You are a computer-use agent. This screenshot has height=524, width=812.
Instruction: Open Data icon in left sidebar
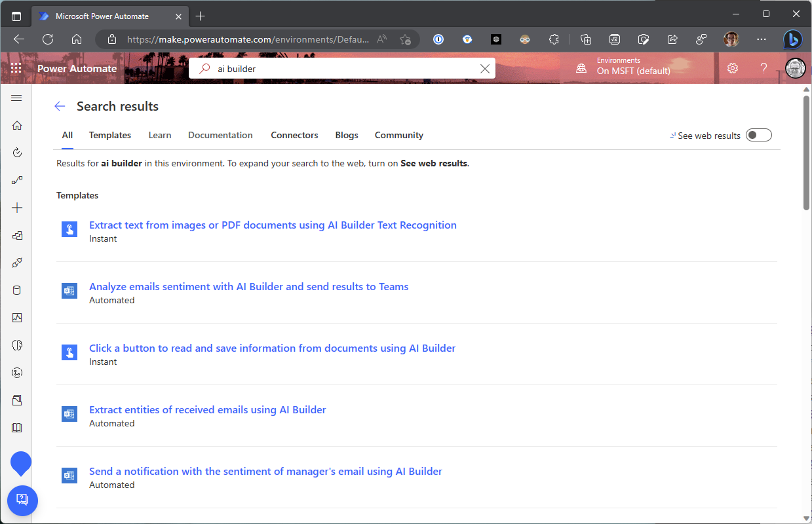(17, 290)
